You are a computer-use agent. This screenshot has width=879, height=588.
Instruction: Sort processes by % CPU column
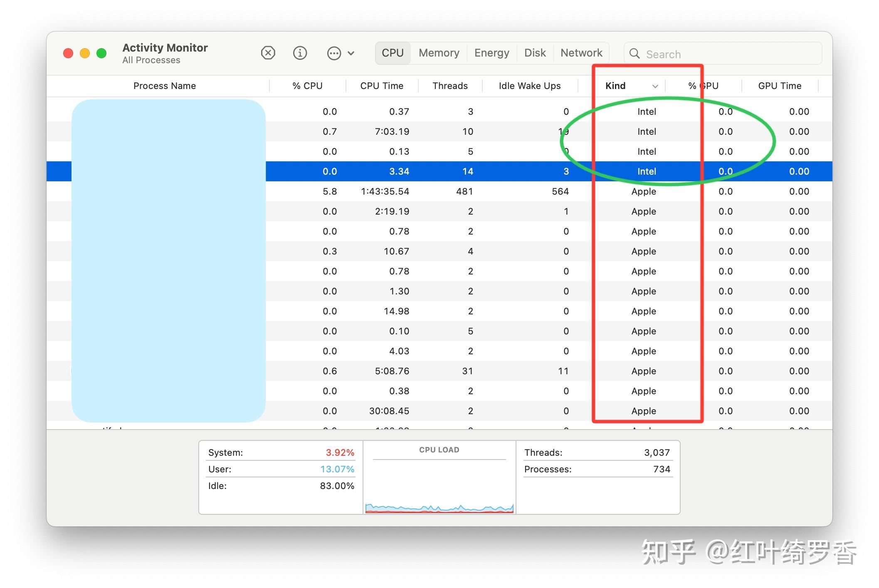[x=308, y=86]
